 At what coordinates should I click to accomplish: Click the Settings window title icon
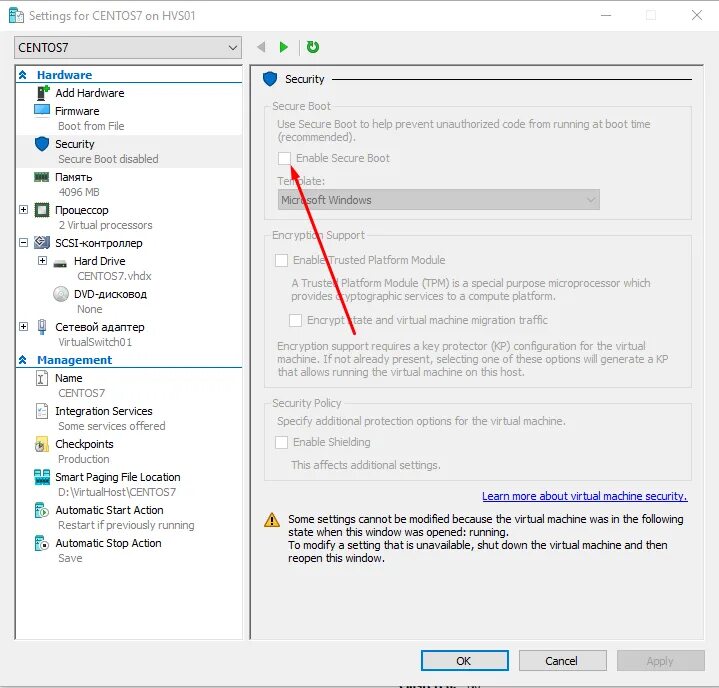click(16, 16)
